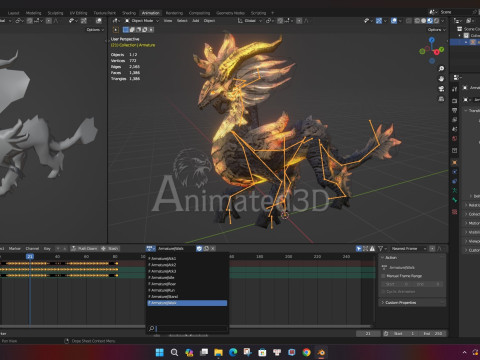Open the Physics properties tab icon
Viewport: 480px width, 360px height.
point(455,172)
